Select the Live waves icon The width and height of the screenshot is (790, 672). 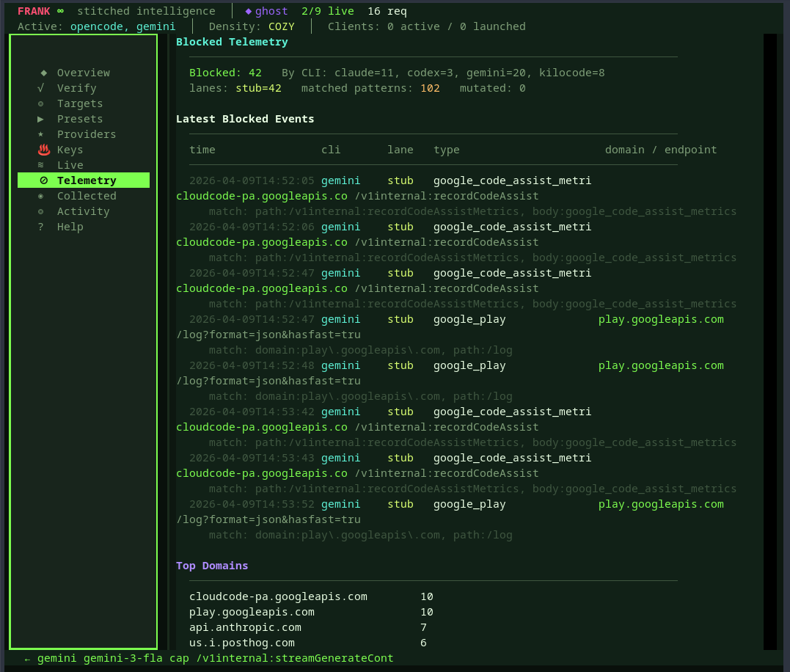point(42,165)
